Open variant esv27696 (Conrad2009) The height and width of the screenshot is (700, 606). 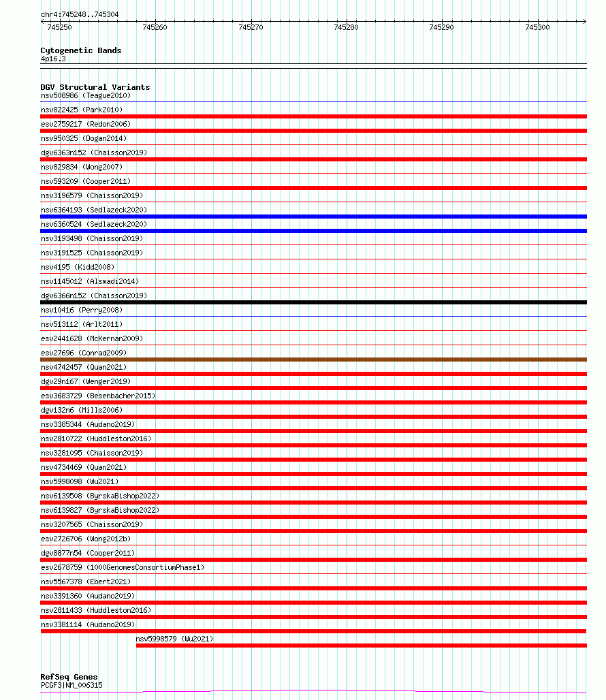pyautogui.click(x=84, y=353)
